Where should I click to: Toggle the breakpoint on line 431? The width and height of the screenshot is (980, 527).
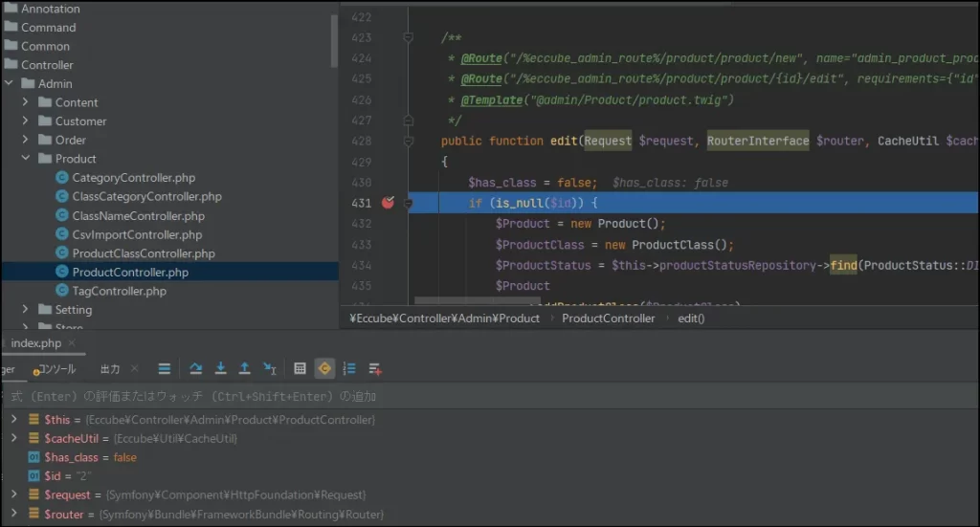coord(388,203)
